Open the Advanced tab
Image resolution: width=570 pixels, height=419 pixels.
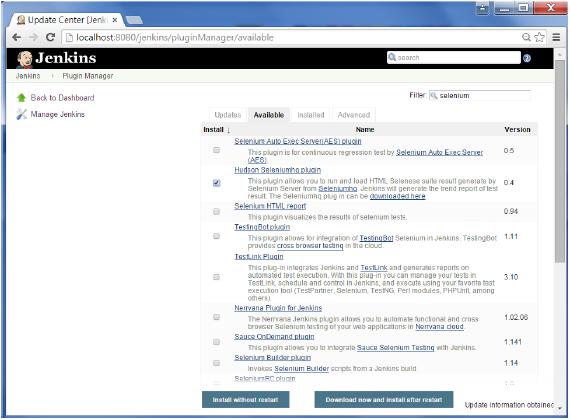tap(354, 115)
